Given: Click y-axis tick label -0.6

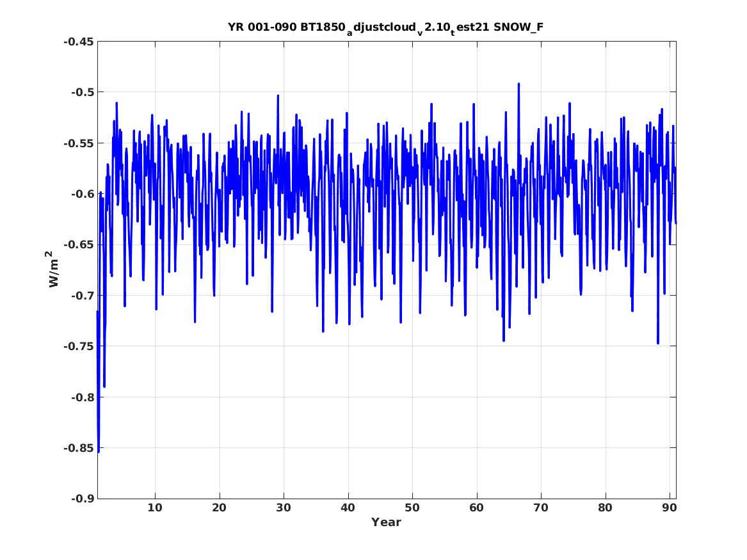Looking at the screenshot, I should pyautogui.click(x=82, y=194).
